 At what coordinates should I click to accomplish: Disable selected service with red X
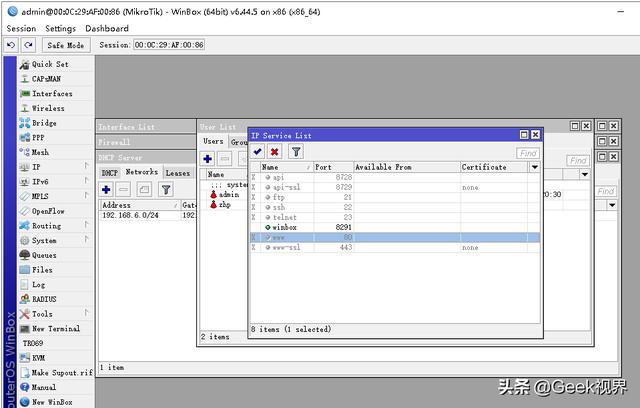tap(275, 152)
